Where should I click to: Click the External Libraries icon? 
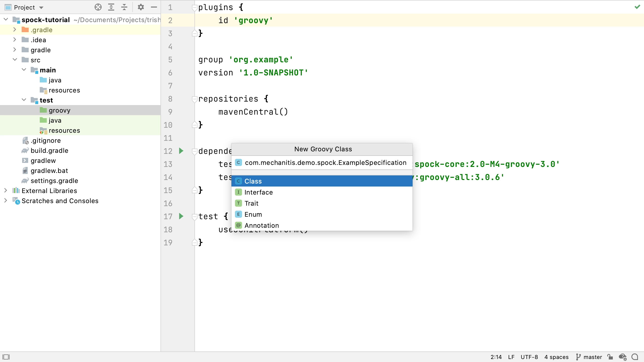coord(16,190)
